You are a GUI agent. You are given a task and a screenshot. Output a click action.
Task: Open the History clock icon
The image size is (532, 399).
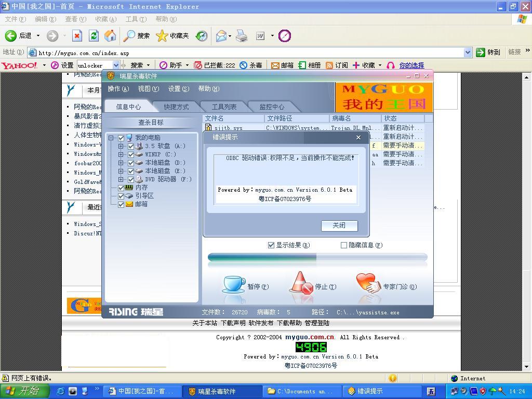point(202,36)
